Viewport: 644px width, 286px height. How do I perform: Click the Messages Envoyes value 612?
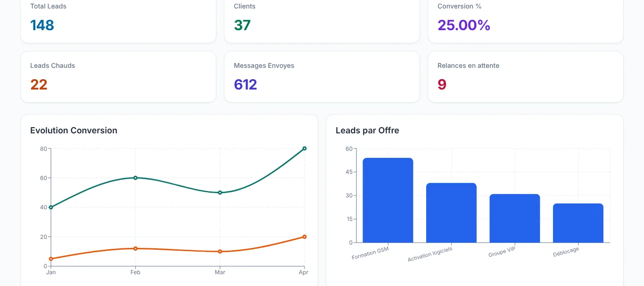(x=245, y=84)
